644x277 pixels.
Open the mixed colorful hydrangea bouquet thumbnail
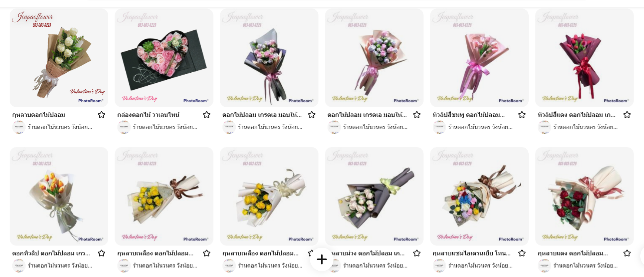pyautogui.click(x=479, y=196)
